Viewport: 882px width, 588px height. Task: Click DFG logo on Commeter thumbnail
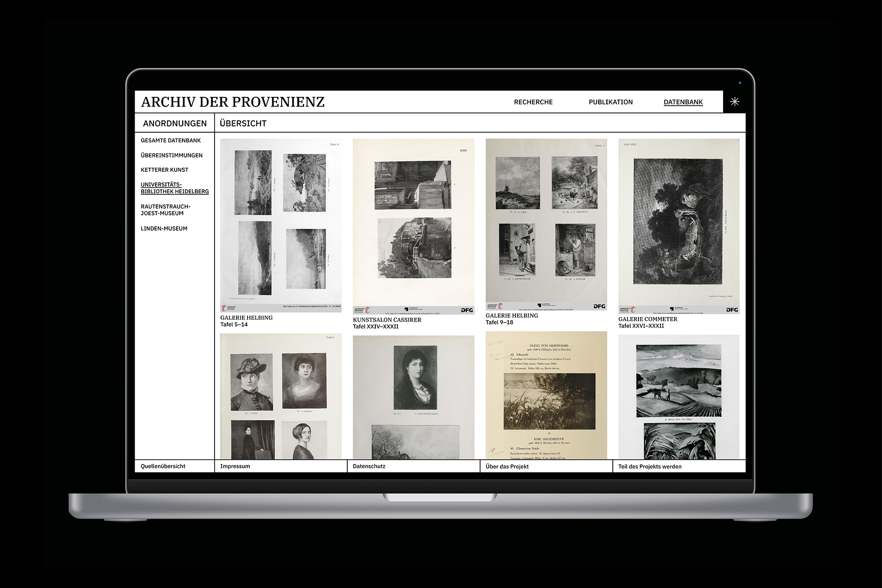pos(732,310)
